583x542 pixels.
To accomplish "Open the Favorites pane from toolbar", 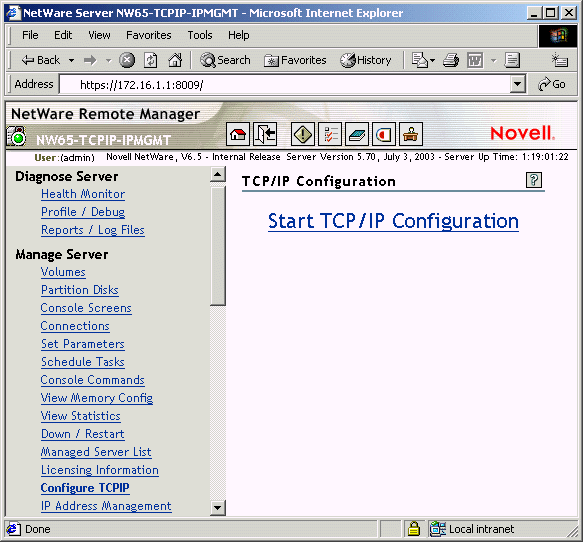I will [x=295, y=60].
